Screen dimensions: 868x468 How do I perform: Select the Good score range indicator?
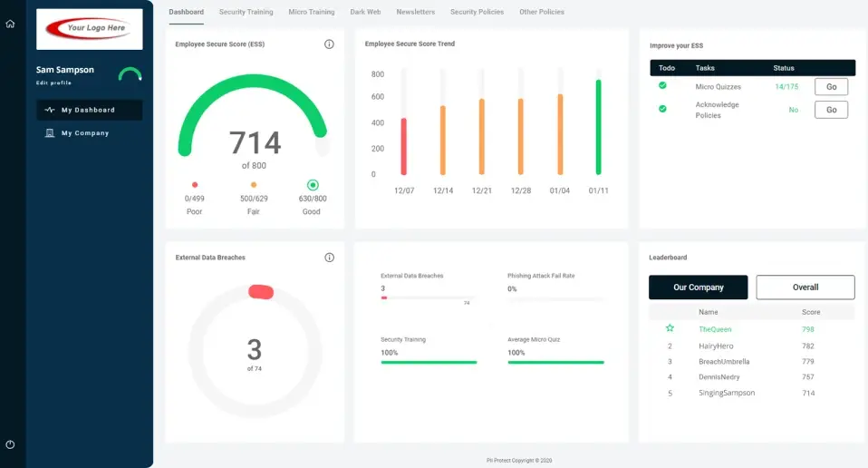point(313,185)
